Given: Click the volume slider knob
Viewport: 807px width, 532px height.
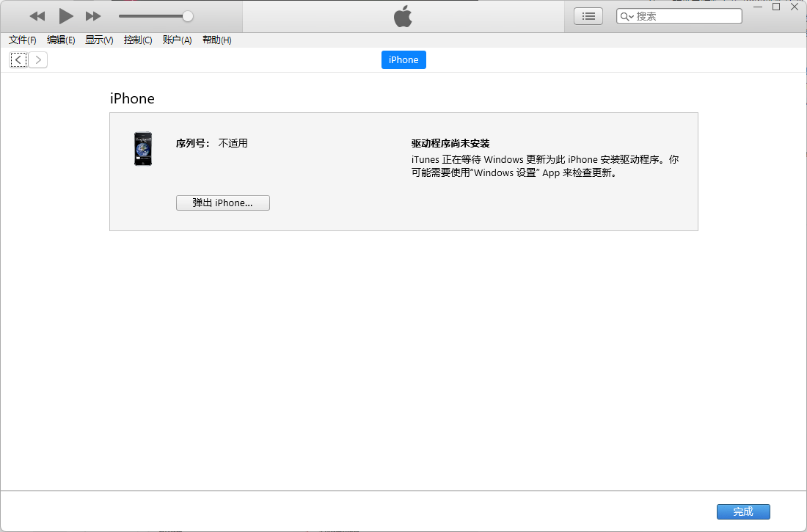Looking at the screenshot, I should 188,16.
